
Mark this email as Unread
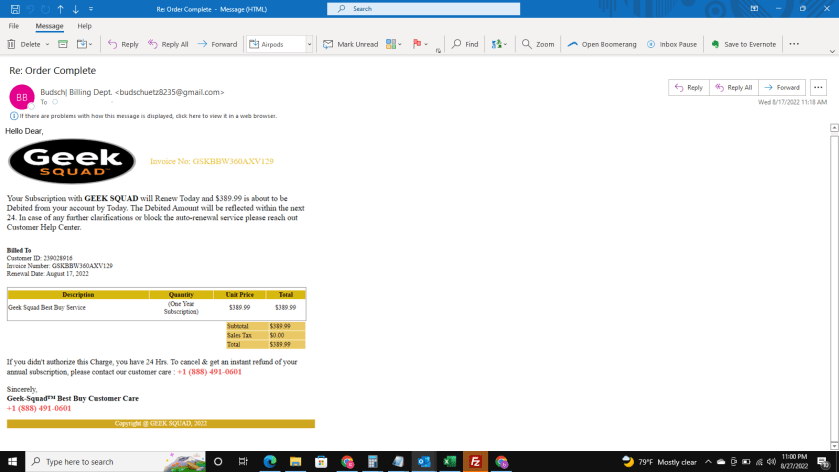[x=351, y=44]
